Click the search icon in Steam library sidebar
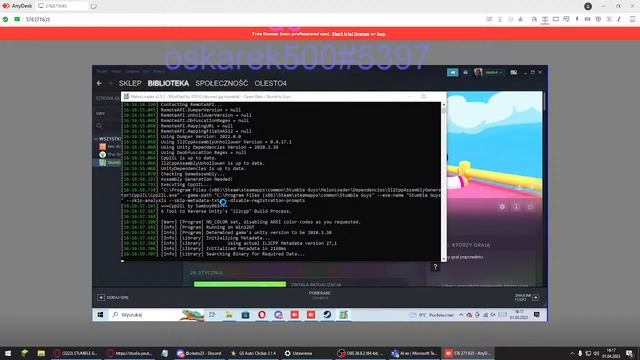 99,126
